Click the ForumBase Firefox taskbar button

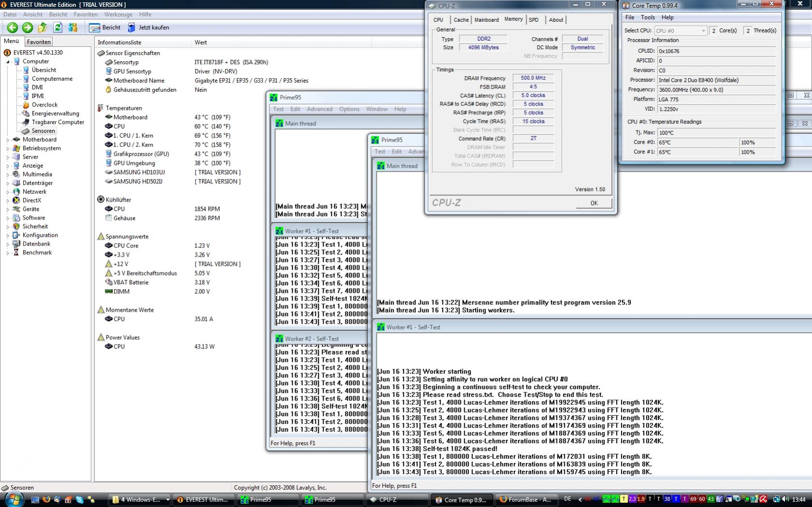pyautogui.click(x=526, y=500)
